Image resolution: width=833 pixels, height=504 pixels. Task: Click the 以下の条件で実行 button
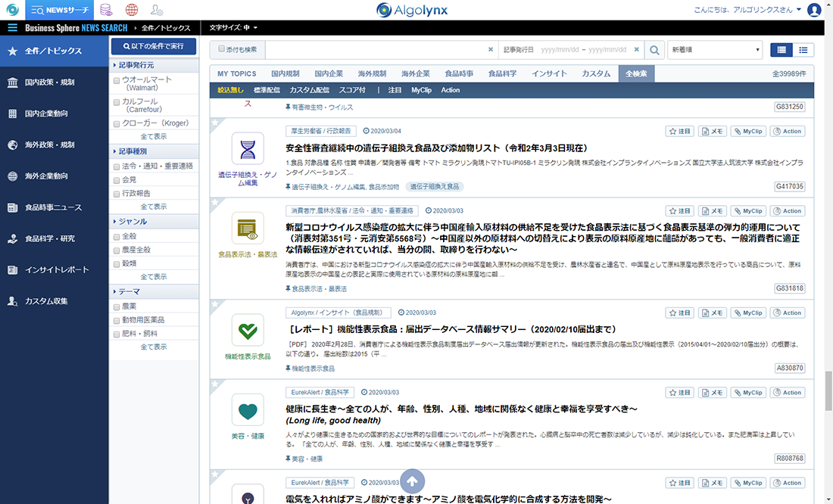tap(154, 46)
